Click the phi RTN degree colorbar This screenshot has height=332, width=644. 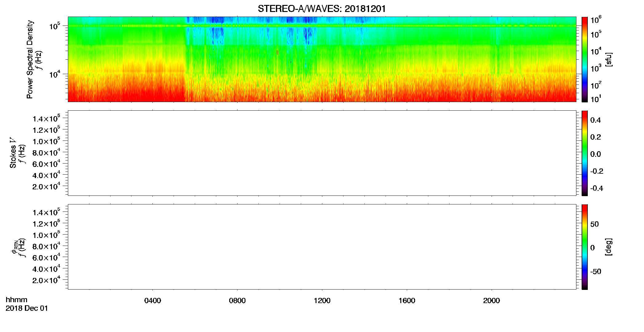click(584, 247)
